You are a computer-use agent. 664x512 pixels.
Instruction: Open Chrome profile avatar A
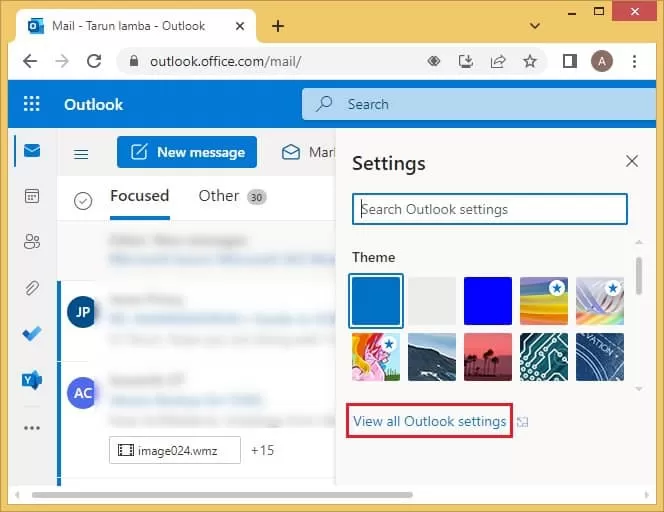pyautogui.click(x=602, y=61)
